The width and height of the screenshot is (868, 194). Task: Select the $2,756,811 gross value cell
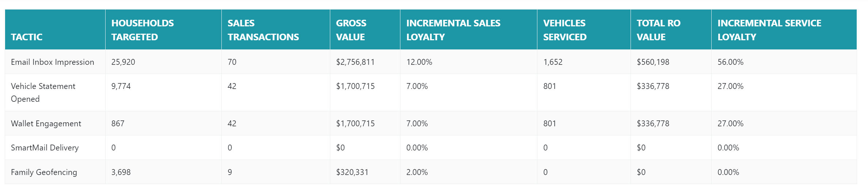point(355,62)
